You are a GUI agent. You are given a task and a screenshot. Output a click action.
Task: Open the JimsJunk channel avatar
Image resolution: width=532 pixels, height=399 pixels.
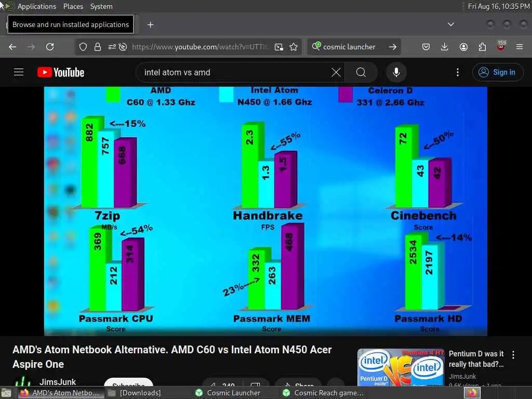click(x=23, y=382)
